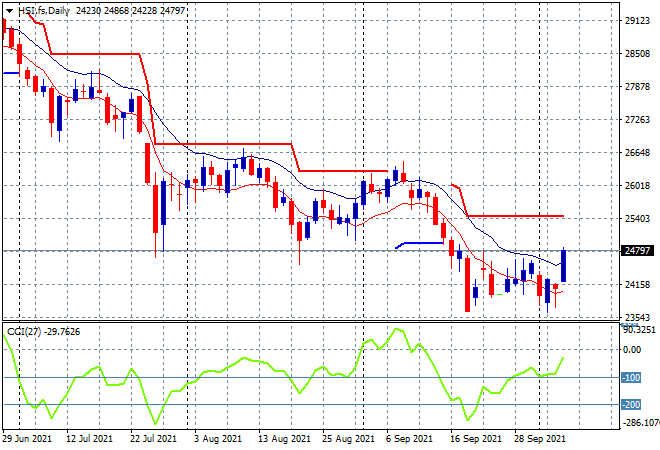This screenshot has height=450, width=660.
Task: Click the CCI(27) -29.7626 indicator label
Action: [43, 332]
